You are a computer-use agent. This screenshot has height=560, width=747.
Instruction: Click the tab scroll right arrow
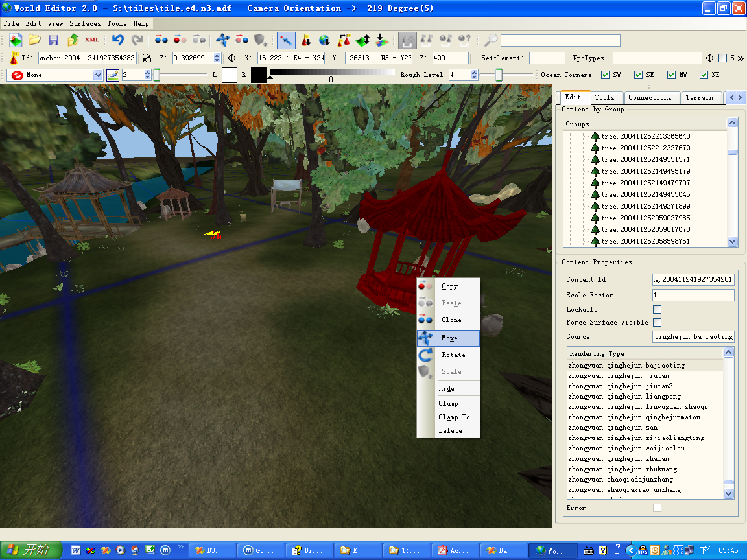(x=741, y=98)
